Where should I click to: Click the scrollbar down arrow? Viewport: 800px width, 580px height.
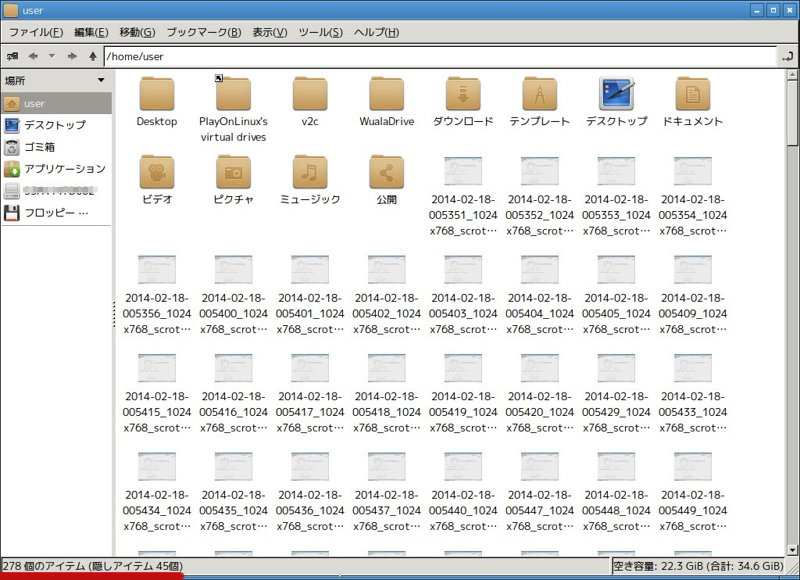792,550
